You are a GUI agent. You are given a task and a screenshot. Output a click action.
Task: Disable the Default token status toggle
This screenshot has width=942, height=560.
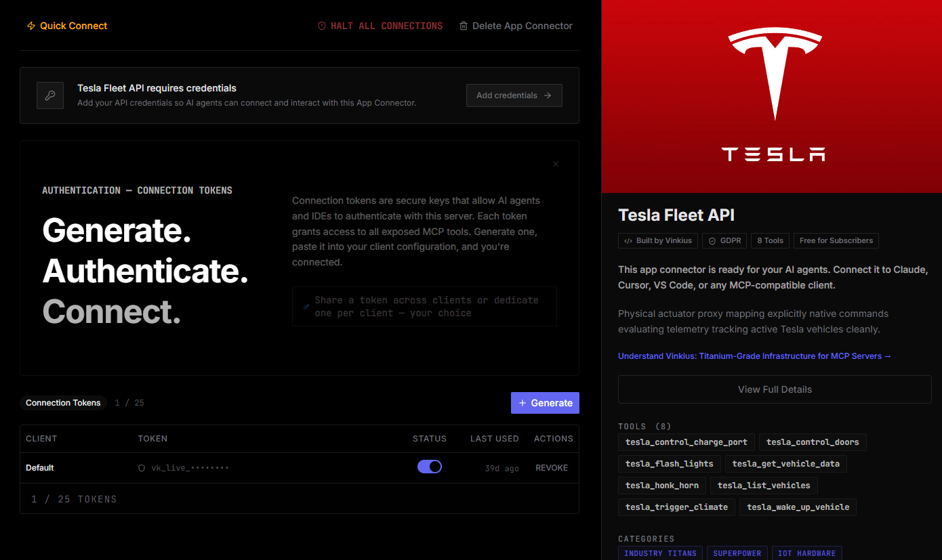tap(430, 467)
